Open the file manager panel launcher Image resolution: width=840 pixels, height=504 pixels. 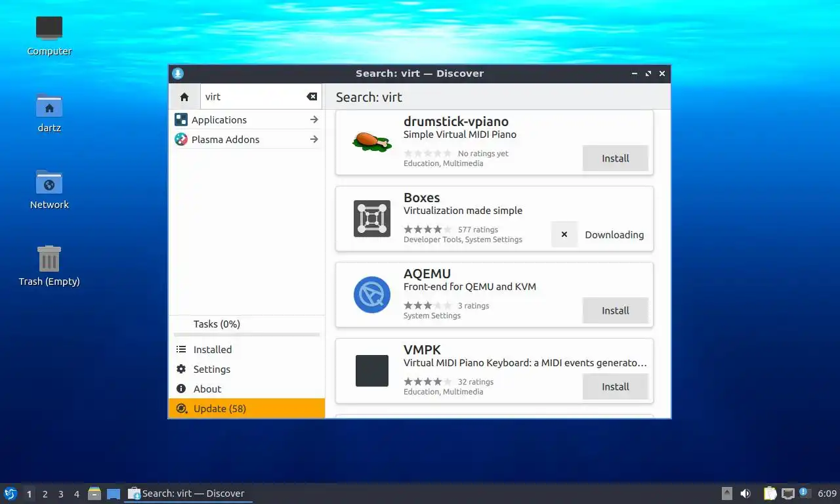(x=94, y=493)
